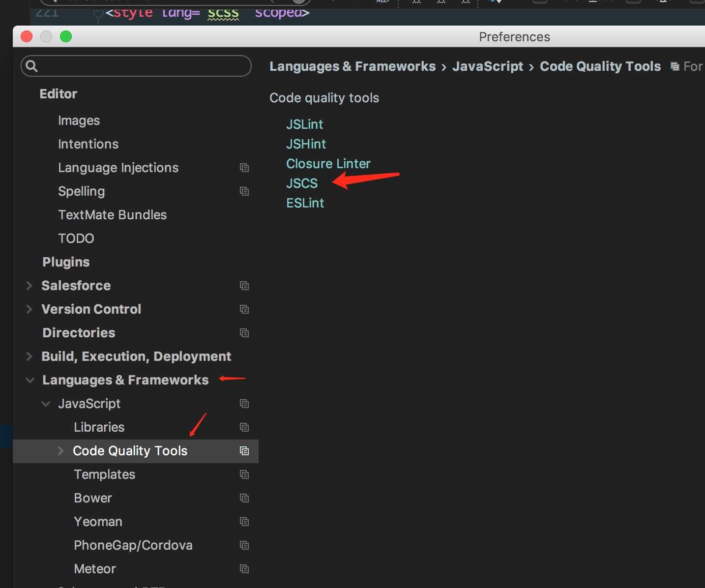Select Code Quality Tools in the tree
705x588 pixels.
(130, 451)
